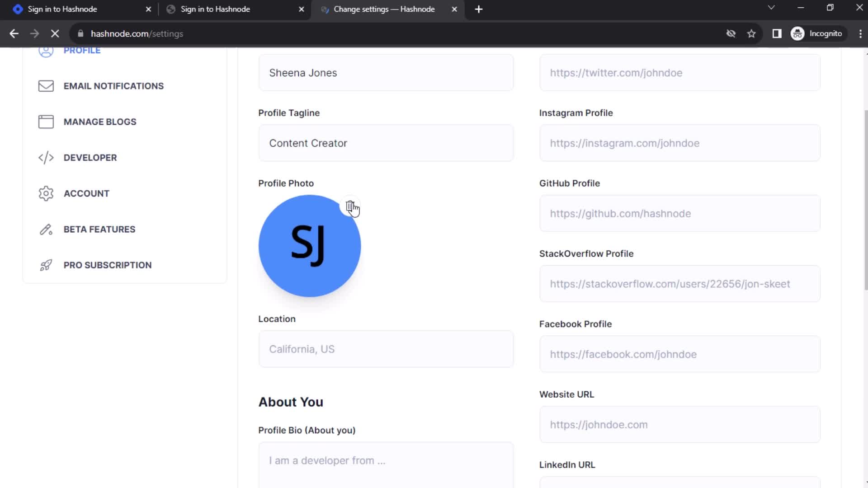Open Beta Features section
868x488 pixels.
tap(99, 229)
